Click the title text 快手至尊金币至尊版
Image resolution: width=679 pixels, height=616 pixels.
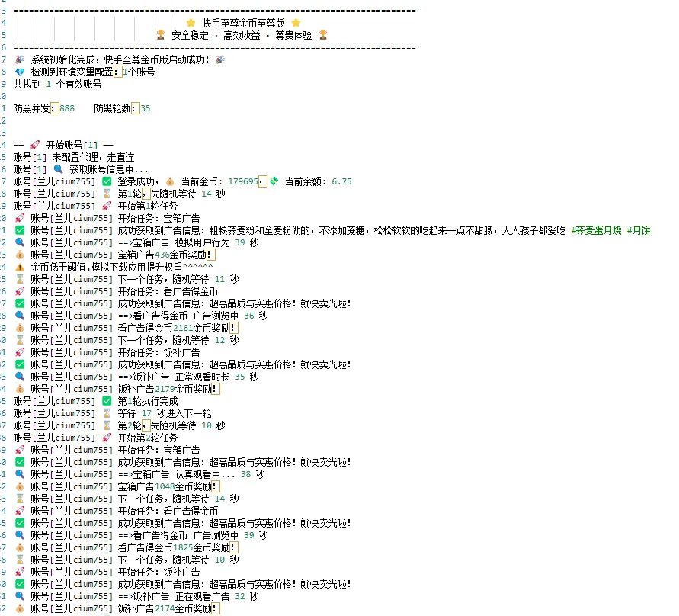[x=243, y=23]
